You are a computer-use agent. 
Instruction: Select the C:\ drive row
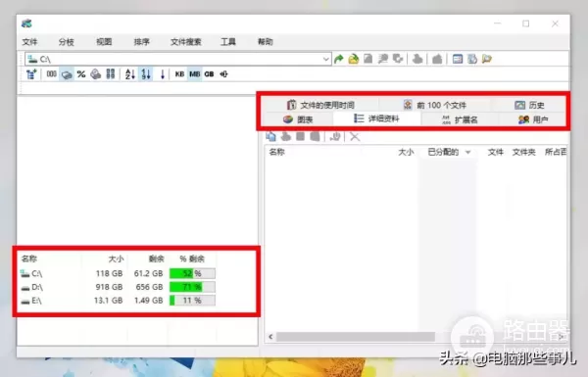coord(118,273)
